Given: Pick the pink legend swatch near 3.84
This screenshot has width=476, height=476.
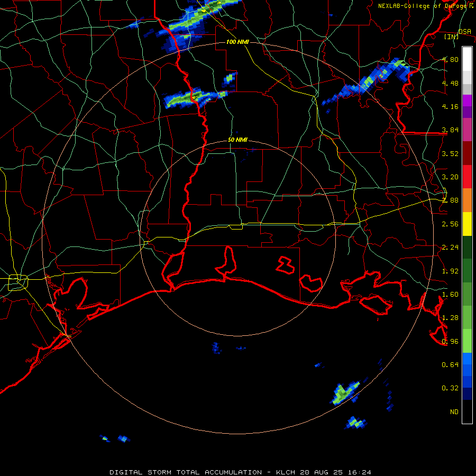Looking at the screenshot, I should 467,130.
